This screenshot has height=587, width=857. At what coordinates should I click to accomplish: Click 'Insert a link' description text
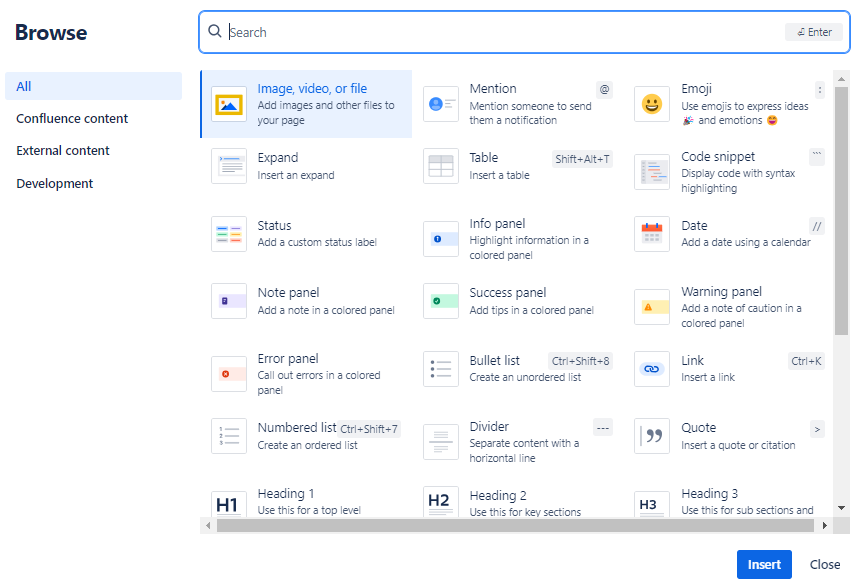click(708, 377)
